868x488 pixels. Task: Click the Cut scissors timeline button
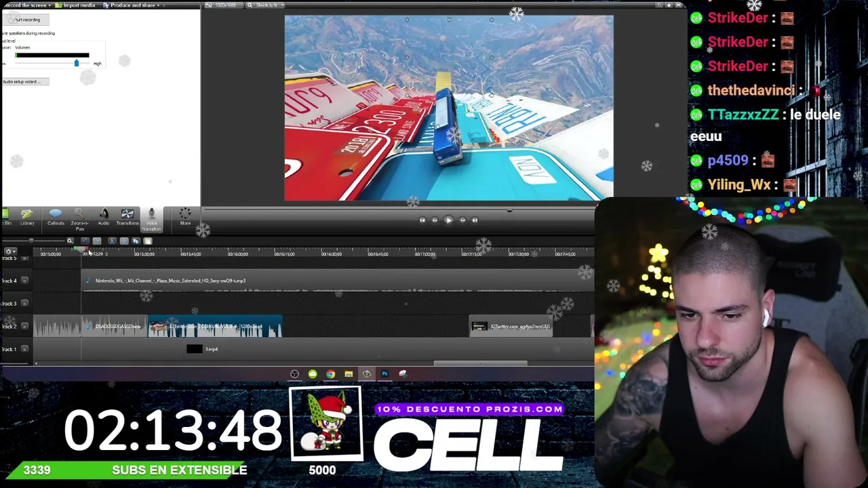pos(112,241)
